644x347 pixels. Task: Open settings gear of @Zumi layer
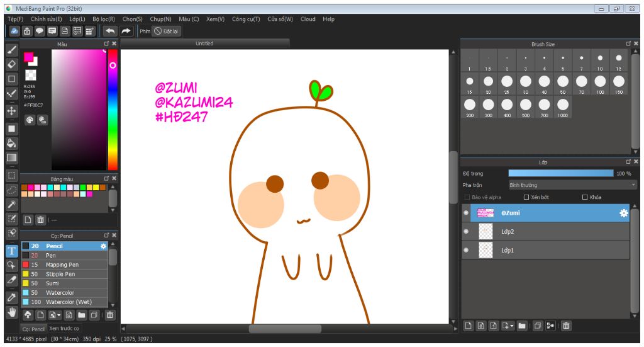pos(623,213)
